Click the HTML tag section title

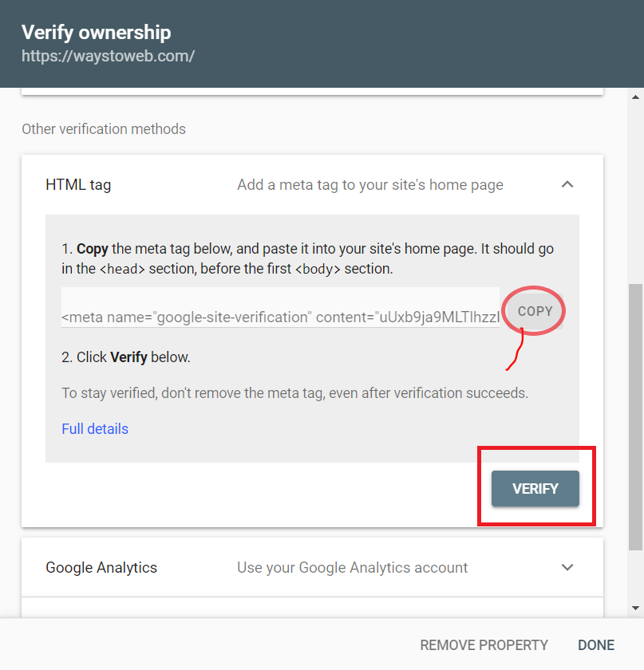click(78, 184)
